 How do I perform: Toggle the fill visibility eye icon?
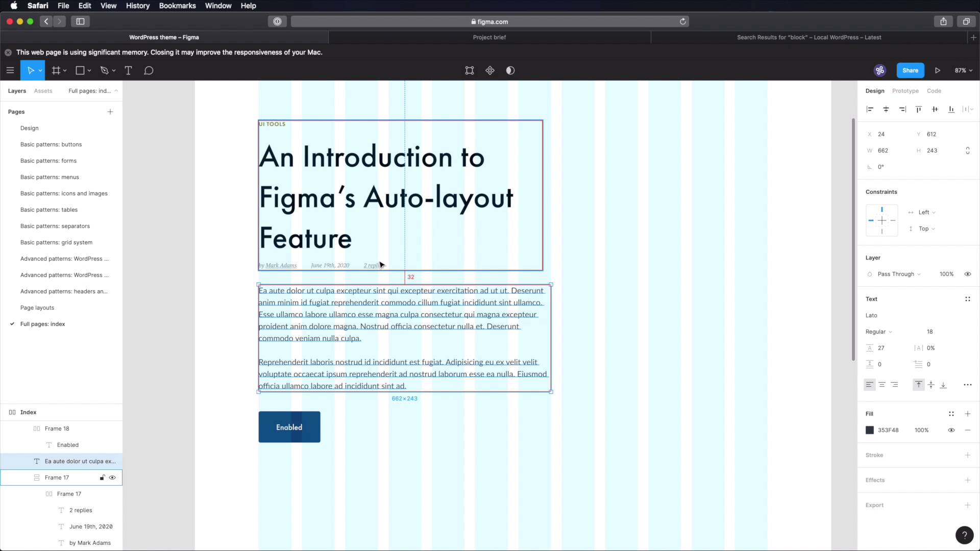(x=951, y=430)
